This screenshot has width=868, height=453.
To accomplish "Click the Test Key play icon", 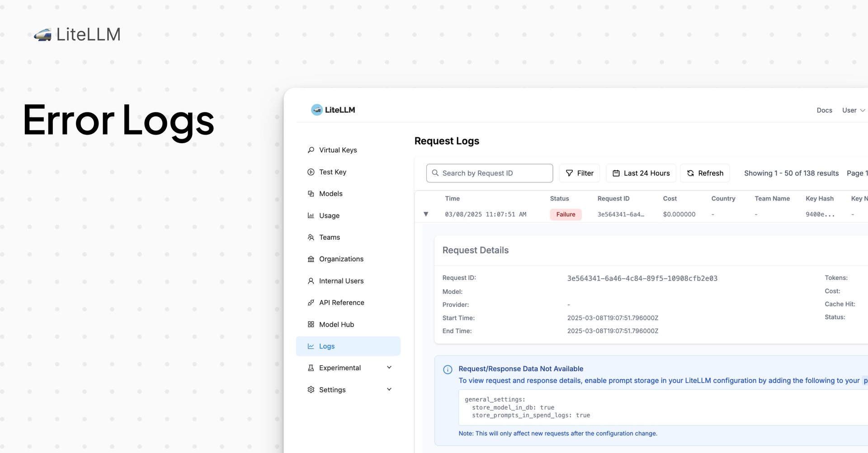I will click(x=311, y=172).
